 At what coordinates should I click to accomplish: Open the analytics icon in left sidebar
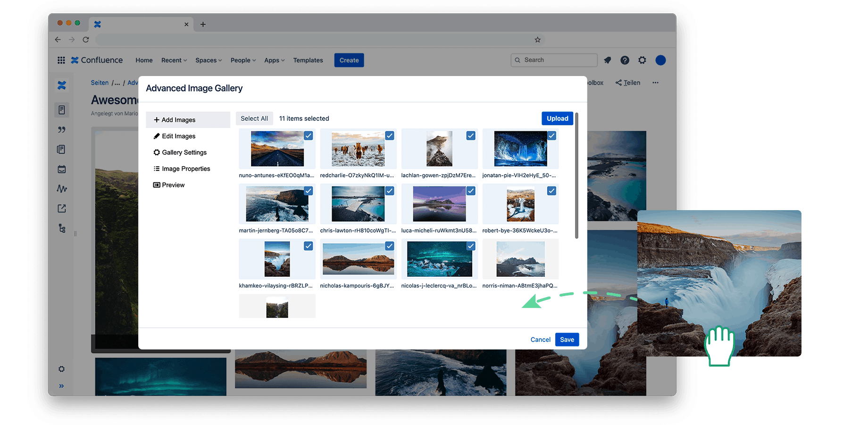point(62,189)
